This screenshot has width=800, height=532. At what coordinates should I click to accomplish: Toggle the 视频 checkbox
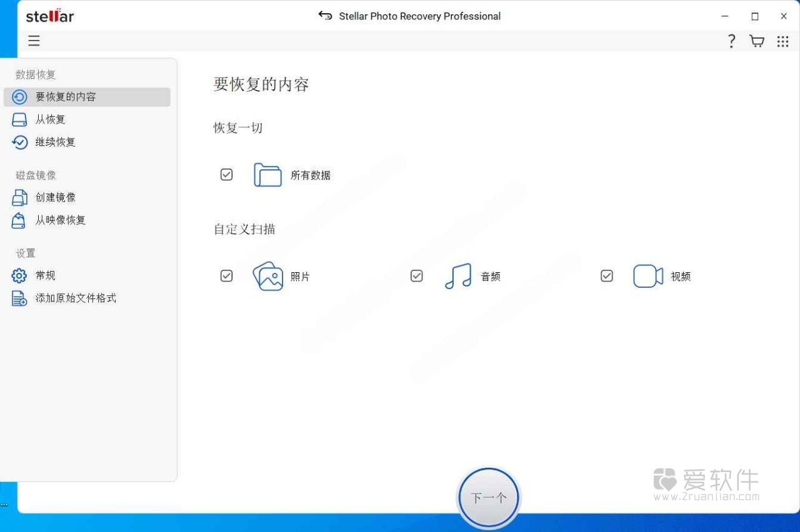click(x=607, y=276)
